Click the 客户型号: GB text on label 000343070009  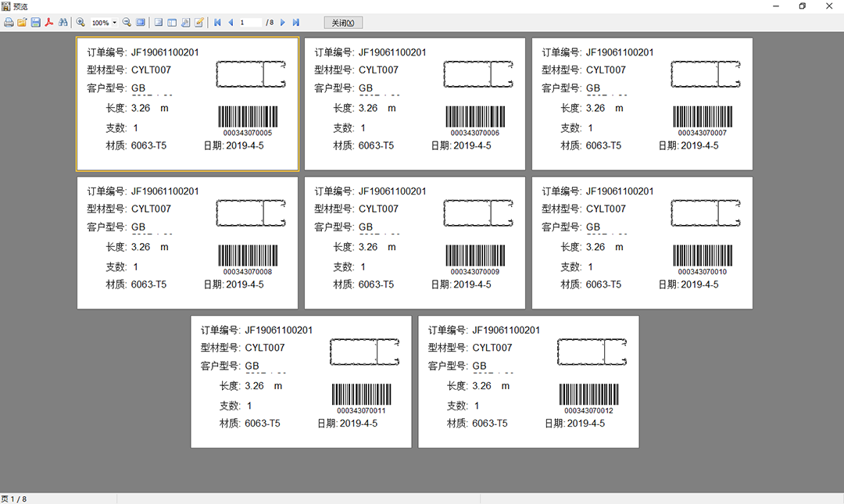343,227
